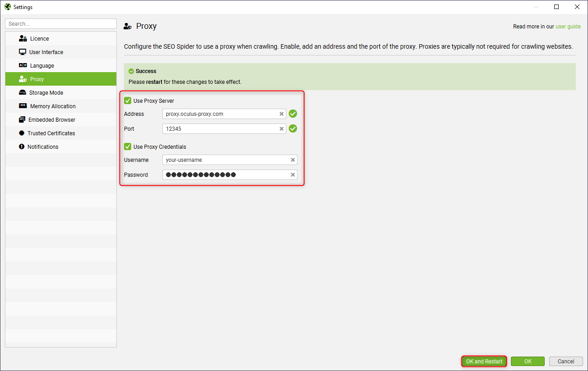Image resolution: width=588 pixels, height=371 pixels.
Task: Click the proxy Address input field
Action: pos(224,114)
